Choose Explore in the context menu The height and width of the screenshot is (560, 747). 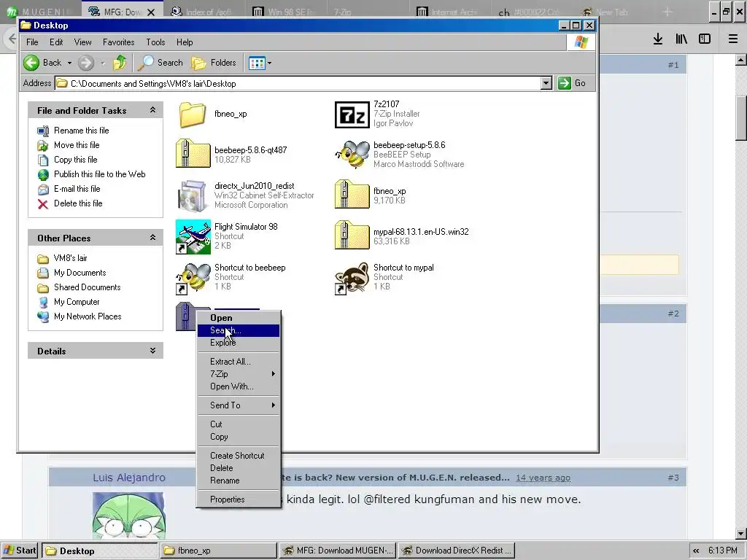click(x=239, y=343)
